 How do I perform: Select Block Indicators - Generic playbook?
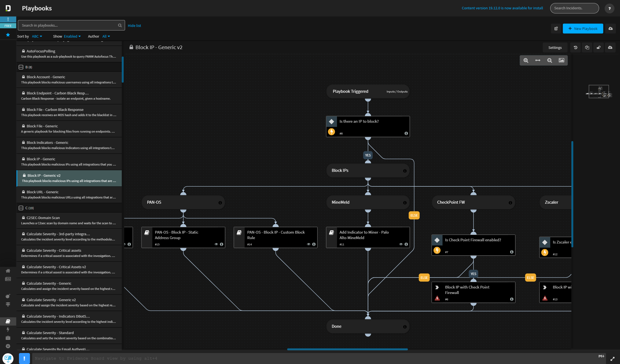[x=69, y=145]
